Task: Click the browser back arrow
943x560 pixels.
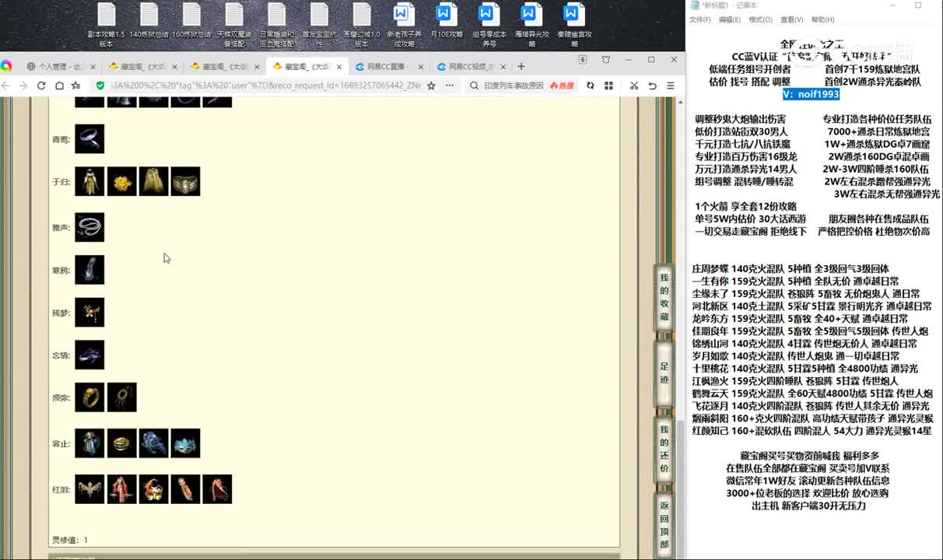Action: coord(7,86)
